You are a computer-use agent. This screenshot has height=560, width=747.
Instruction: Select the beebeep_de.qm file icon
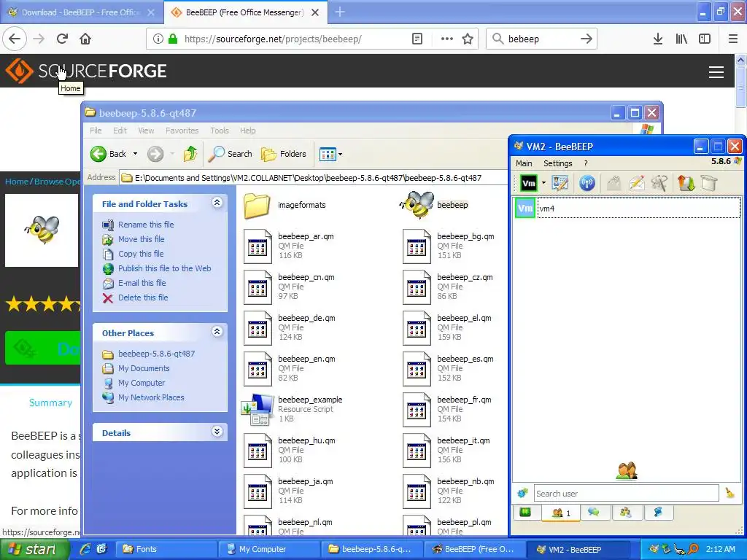coord(258,327)
